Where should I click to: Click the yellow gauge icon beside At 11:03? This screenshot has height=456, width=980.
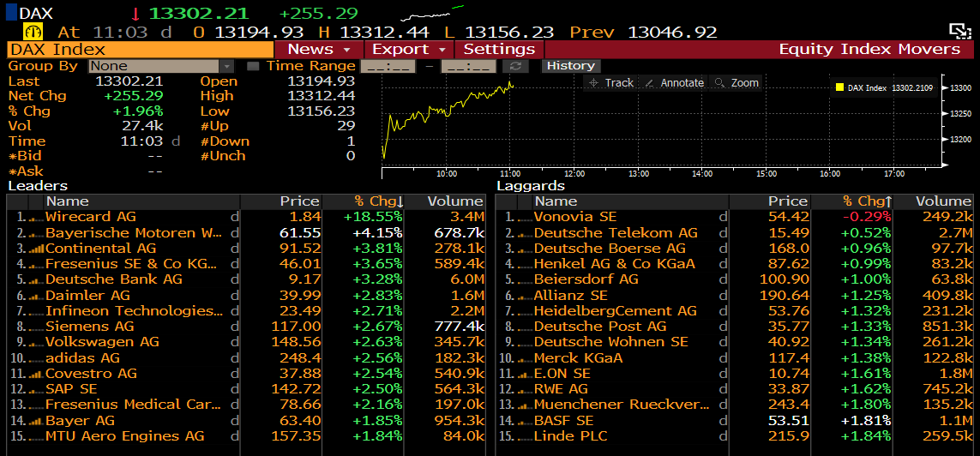click(x=33, y=31)
